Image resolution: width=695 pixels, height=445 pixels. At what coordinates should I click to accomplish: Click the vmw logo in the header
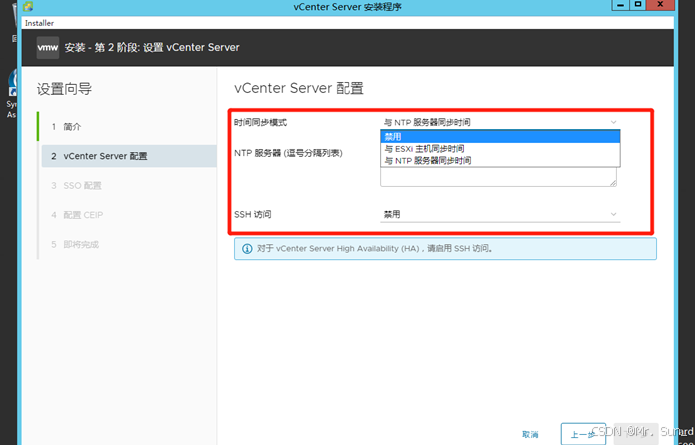click(x=47, y=47)
